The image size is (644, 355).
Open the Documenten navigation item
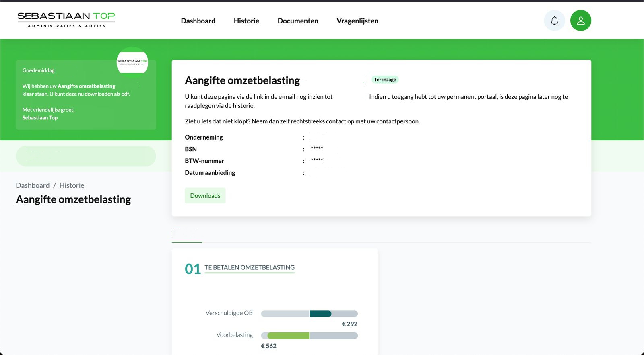(298, 21)
